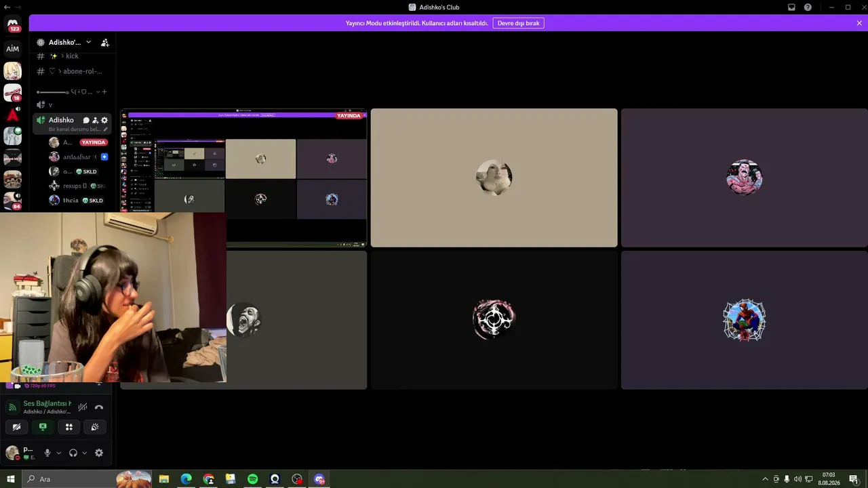This screenshot has height=488, width=868.
Task: Mute the microphone
Action: click(x=47, y=453)
